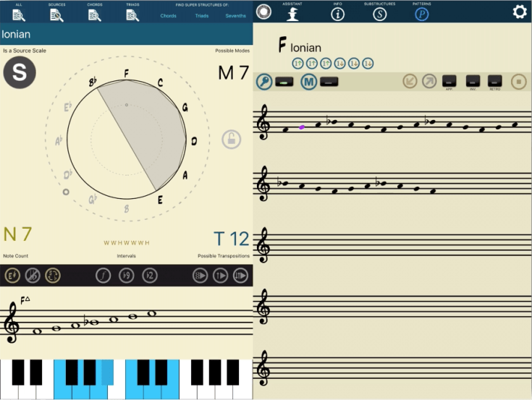Open the Assistant wizard icon
This screenshot has height=400, width=532.
point(292,14)
